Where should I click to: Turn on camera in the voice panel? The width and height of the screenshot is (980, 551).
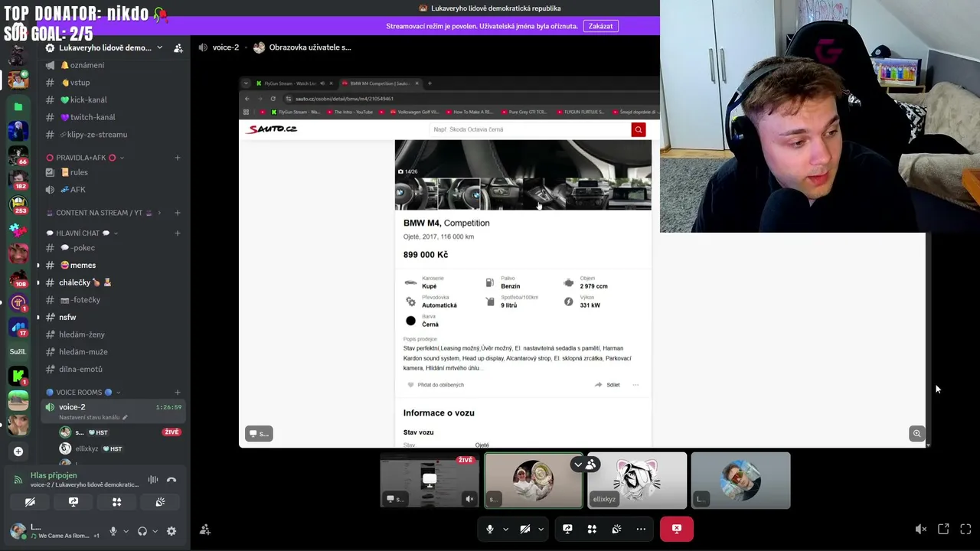[30, 502]
